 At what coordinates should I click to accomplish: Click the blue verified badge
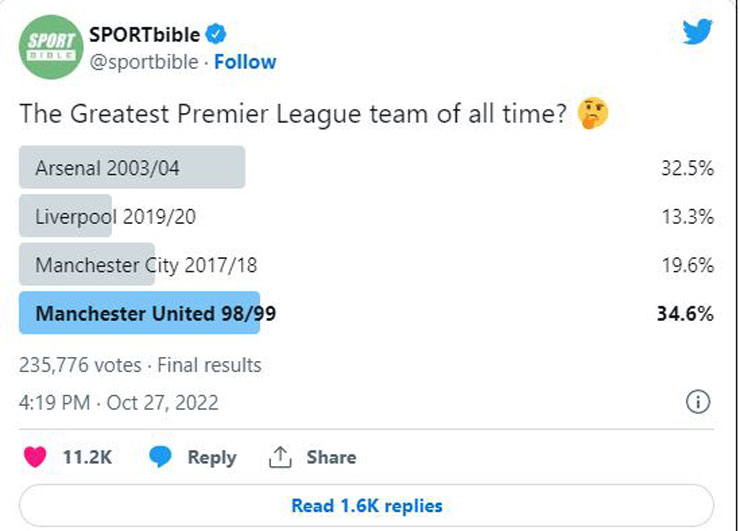click(216, 34)
